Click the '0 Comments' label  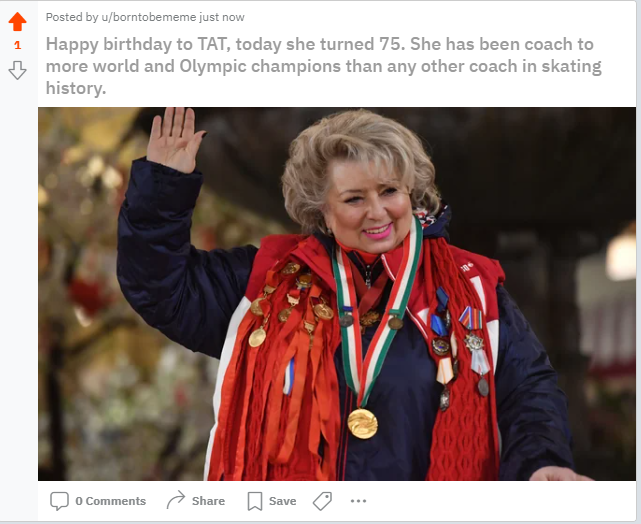[110, 501]
